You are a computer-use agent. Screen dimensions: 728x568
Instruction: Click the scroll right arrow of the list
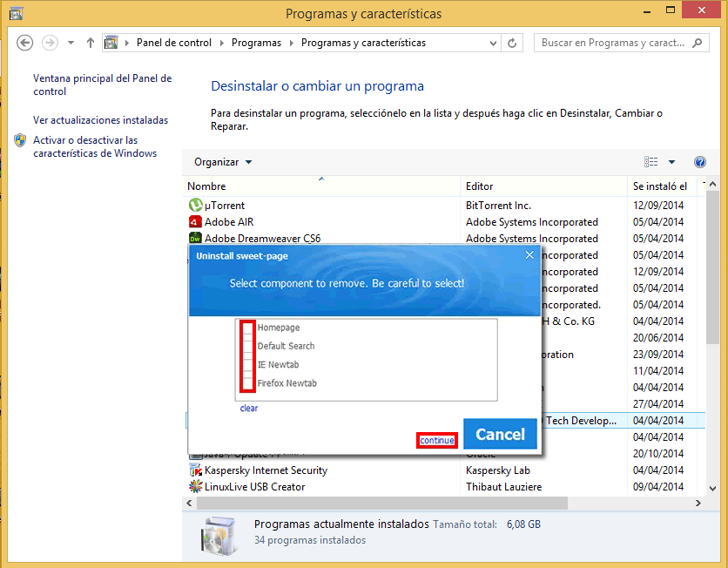pyautogui.click(x=698, y=503)
